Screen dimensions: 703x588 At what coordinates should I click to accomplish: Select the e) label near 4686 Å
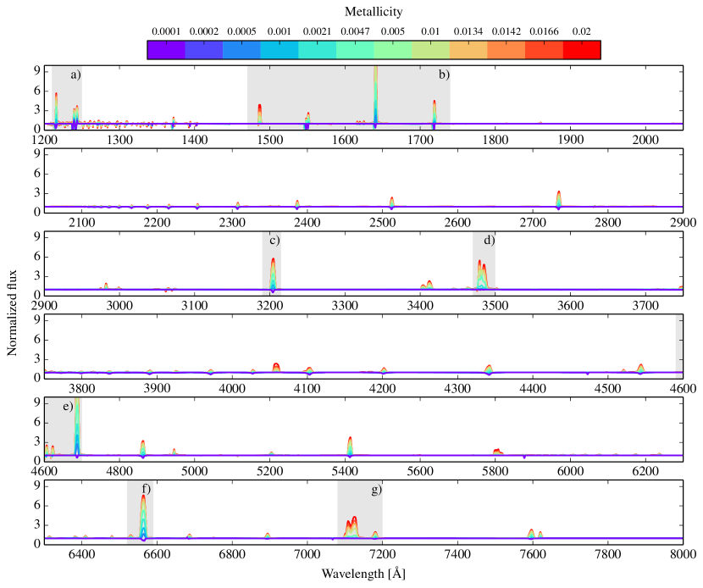coord(67,408)
